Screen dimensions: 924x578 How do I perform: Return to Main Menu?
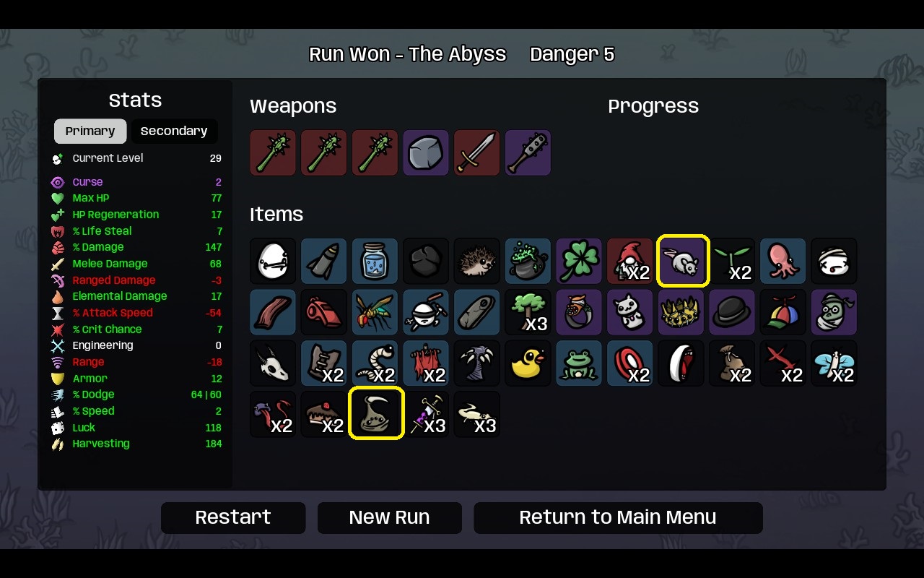tap(618, 517)
